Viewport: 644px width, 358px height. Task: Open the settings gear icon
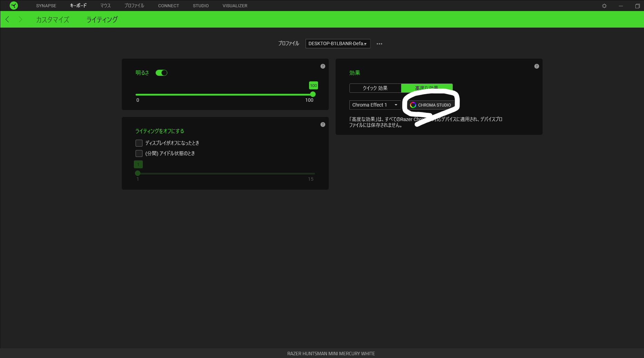click(x=604, y=6)
